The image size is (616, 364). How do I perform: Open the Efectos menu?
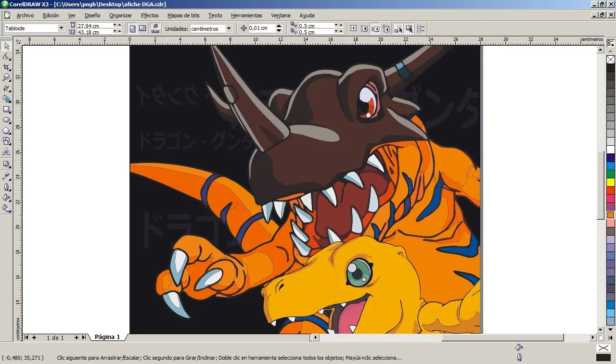150,15
